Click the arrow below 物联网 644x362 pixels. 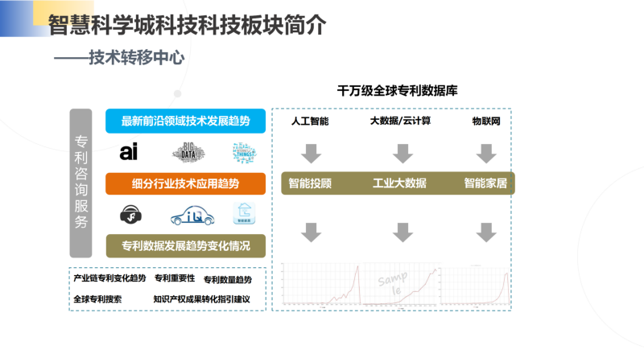(x=486, y=154)
